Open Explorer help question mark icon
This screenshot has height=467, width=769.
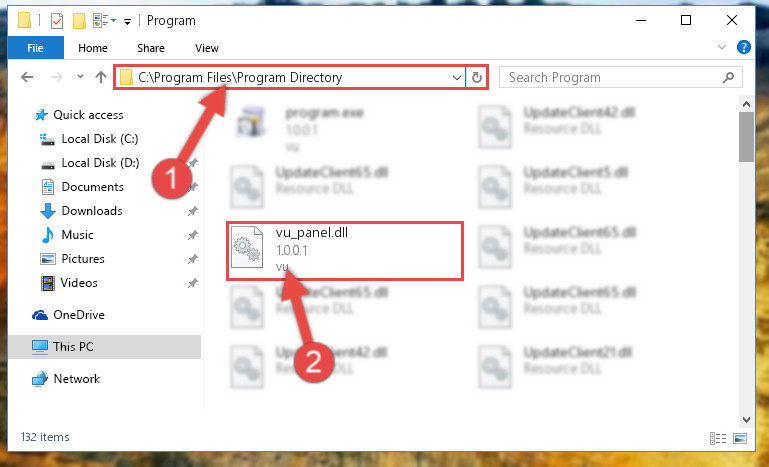[x=743, y=47]
